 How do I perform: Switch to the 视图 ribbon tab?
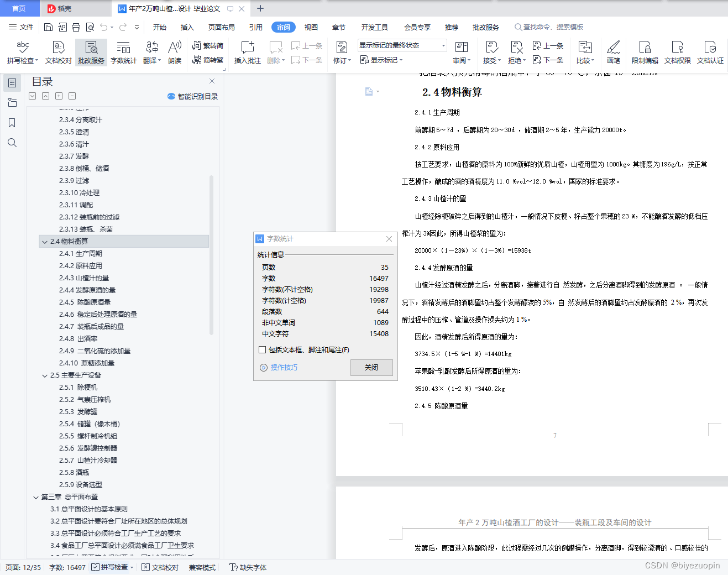(311, 27)
